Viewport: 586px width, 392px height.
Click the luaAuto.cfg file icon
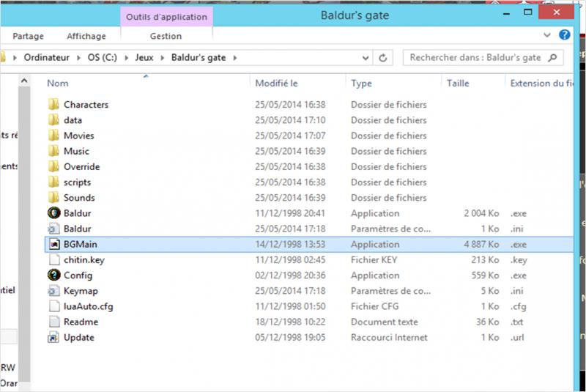[x=54, y=306]
